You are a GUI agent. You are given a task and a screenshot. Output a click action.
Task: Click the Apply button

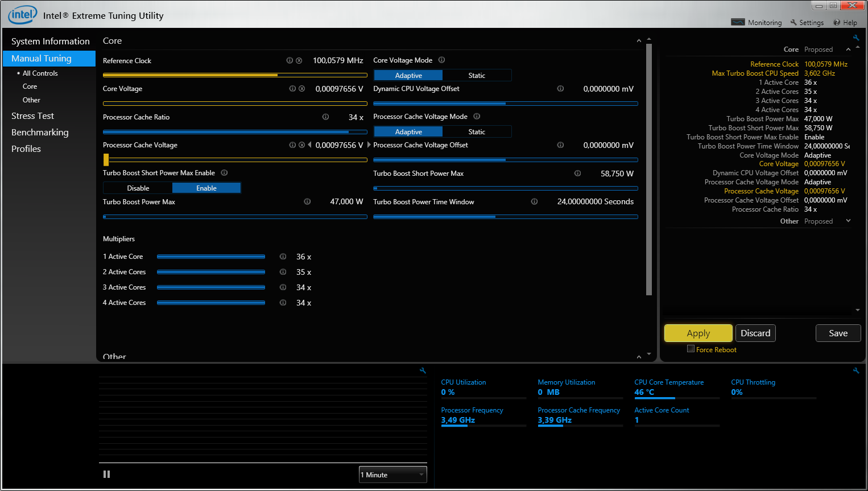click(698, 333)
